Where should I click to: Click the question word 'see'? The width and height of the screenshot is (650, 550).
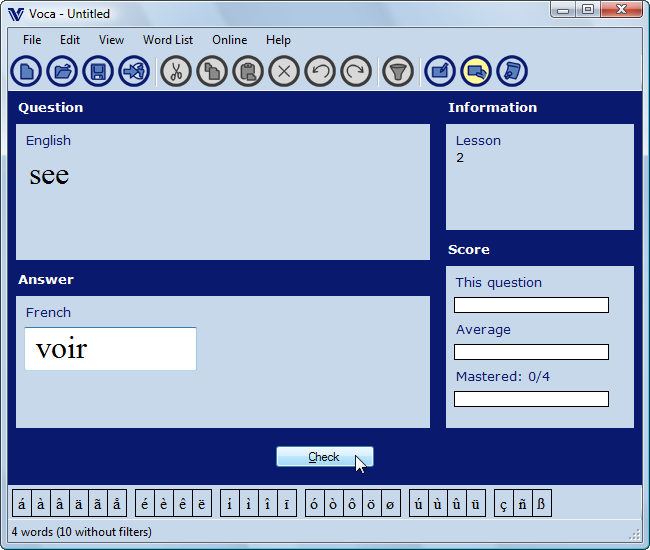tap(49, 175)
